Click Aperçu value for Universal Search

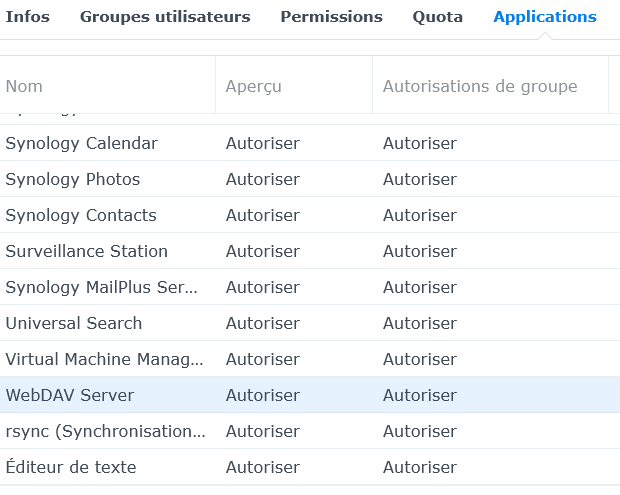coord(263,323)
